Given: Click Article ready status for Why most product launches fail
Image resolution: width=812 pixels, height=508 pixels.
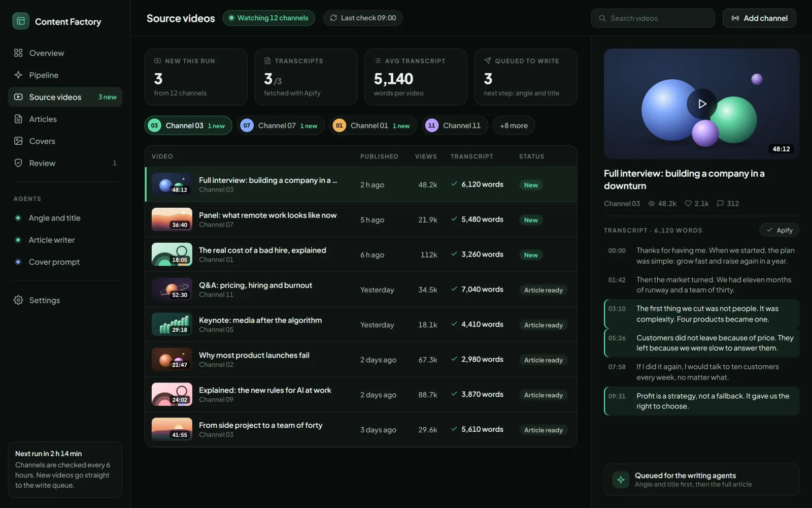Looking at the screenshot, I should [x=543, y=360].
